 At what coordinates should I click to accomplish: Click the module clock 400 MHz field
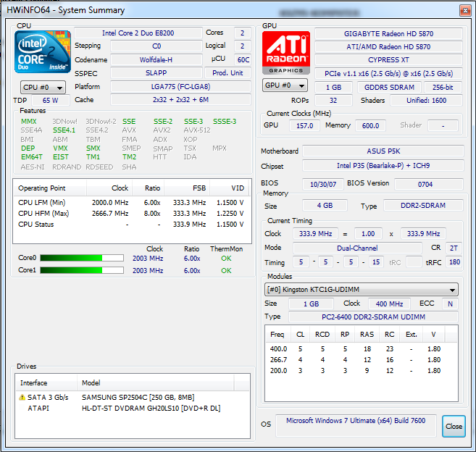coord(389,304)
